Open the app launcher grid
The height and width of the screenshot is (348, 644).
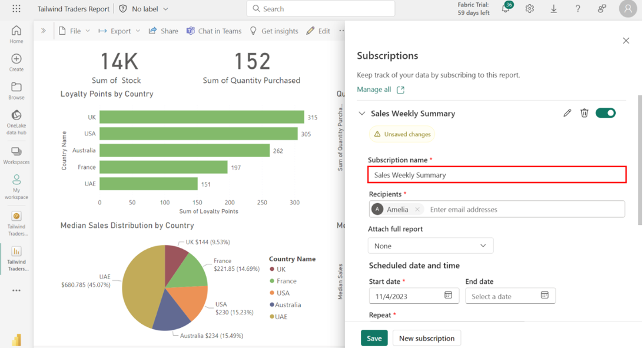tap(16, 9)
